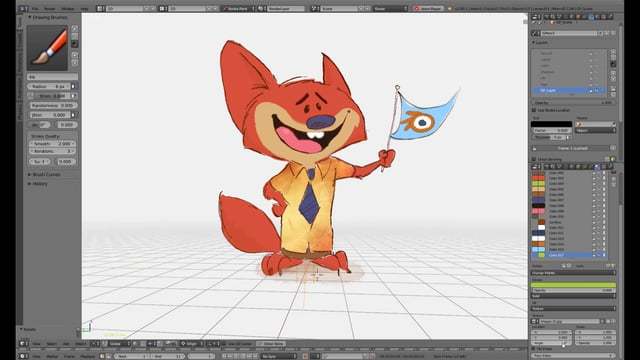Toggle the Onion Skinning checkbox
This screenshot has height=360, width=640.
tap(534, 159)
